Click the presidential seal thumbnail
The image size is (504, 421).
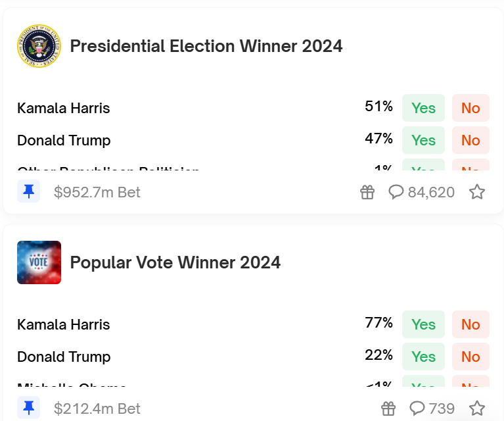(39, 47)
